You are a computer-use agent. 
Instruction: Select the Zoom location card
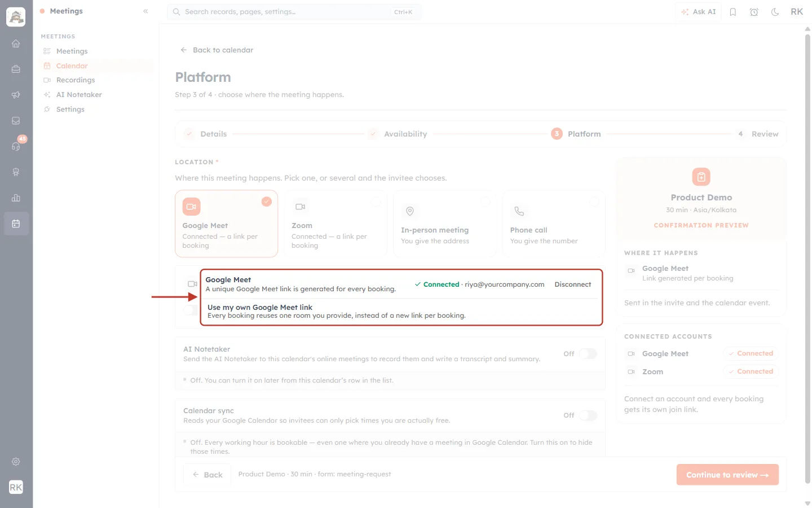pyautogui.click(x=336, y=224)
